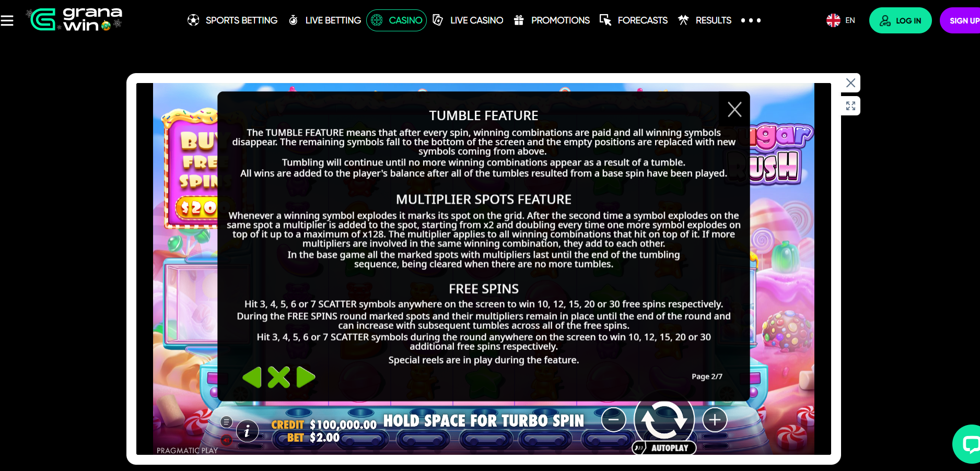The width and height of the screenshot is (980, 471).
Task: Open Results page
Action: coord(705,20)
